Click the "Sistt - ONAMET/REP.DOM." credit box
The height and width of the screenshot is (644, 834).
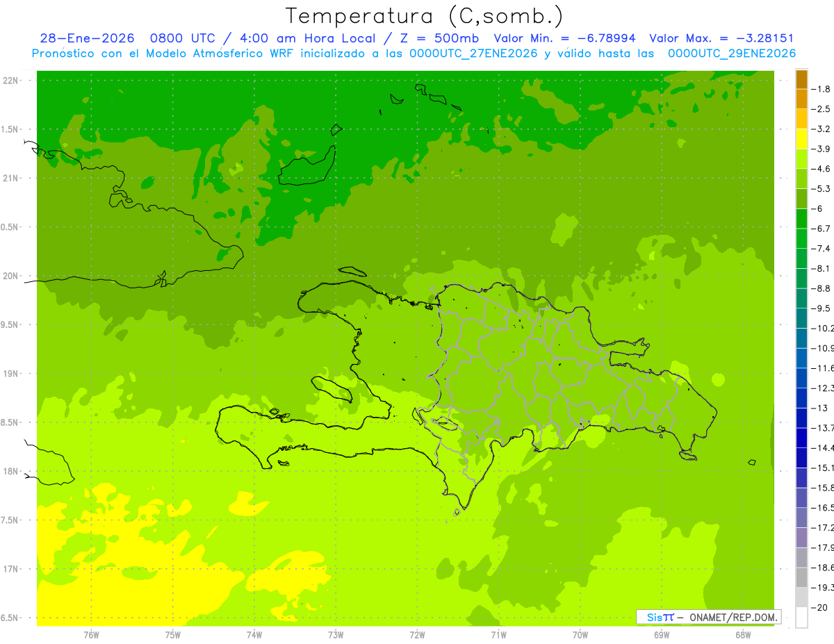coord(709,617)
